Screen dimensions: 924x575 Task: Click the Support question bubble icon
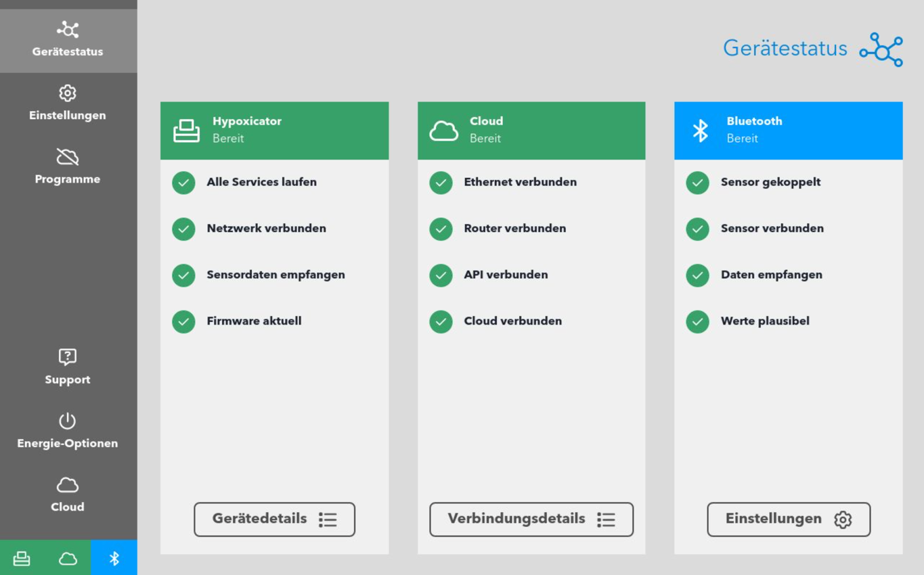tap(68, 357)
